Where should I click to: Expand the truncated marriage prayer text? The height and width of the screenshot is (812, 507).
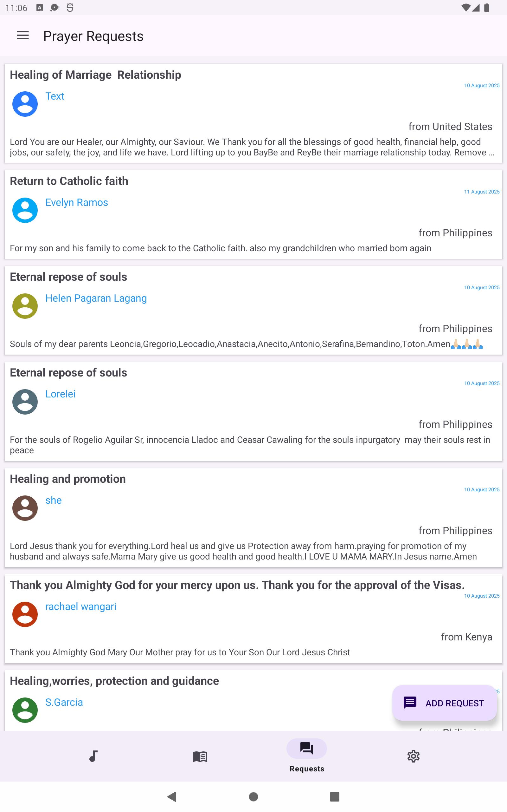pos(252,147)
